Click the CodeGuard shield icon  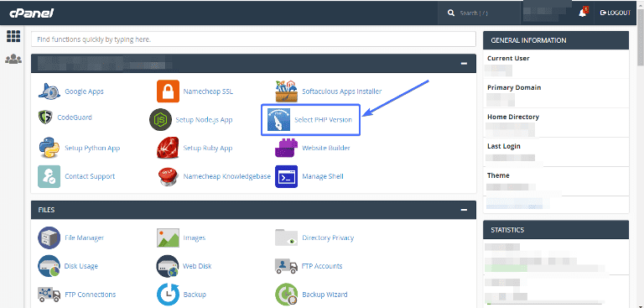pyautogui.click(x=45, y=117)
